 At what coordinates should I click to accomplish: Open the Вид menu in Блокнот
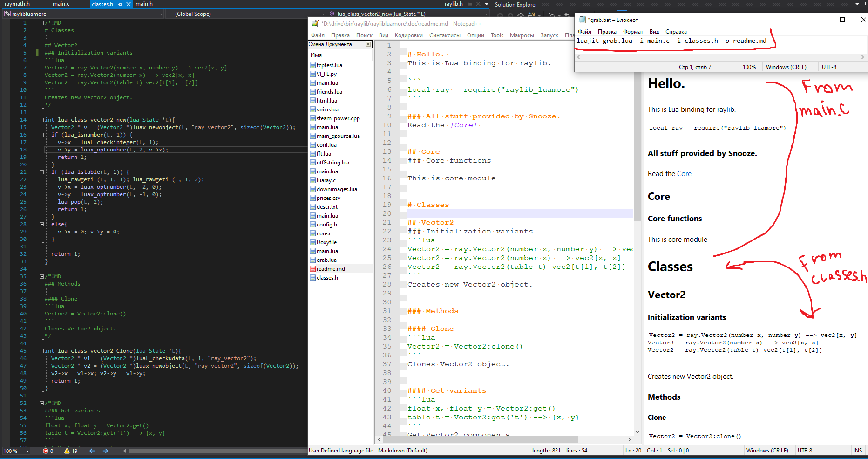(654, 32)
